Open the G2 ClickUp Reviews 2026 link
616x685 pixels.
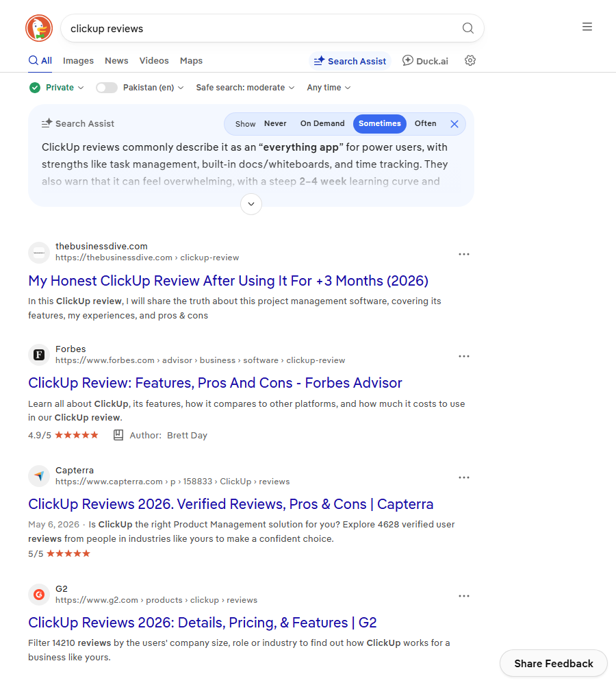pos(203,623)
